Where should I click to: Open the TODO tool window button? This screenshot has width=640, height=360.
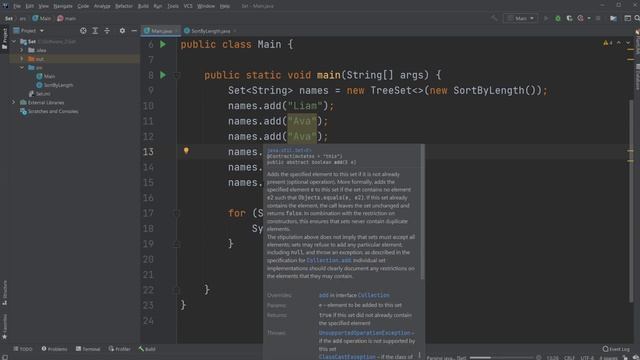[x=23, y=349]
